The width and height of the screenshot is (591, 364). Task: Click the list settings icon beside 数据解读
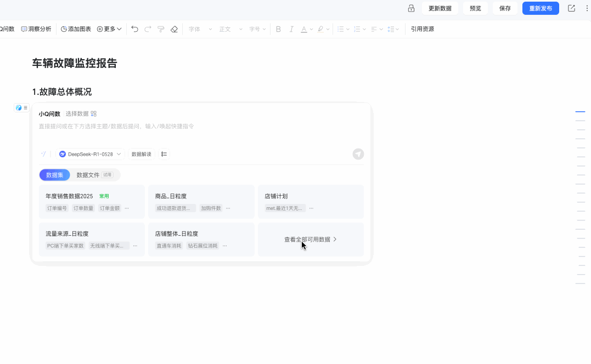(164, 154)
